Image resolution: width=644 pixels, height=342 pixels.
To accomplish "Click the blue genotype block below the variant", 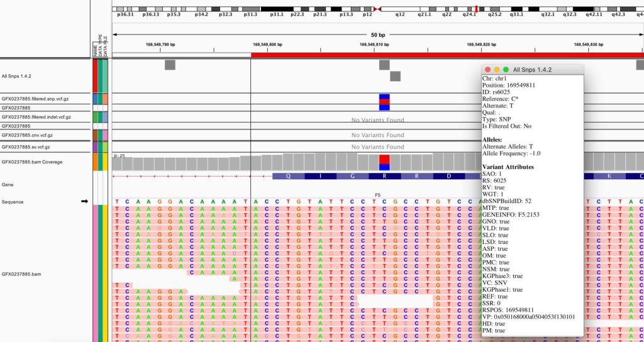I will (384, 108).
